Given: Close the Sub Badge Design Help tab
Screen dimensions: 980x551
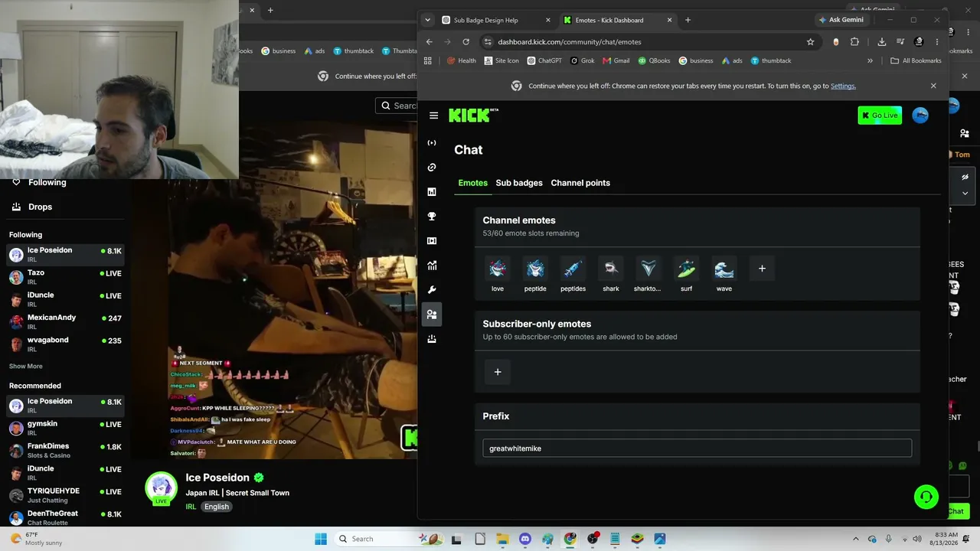Looking at the screenshot, I should pyautogui.click(x=548, y=20).
